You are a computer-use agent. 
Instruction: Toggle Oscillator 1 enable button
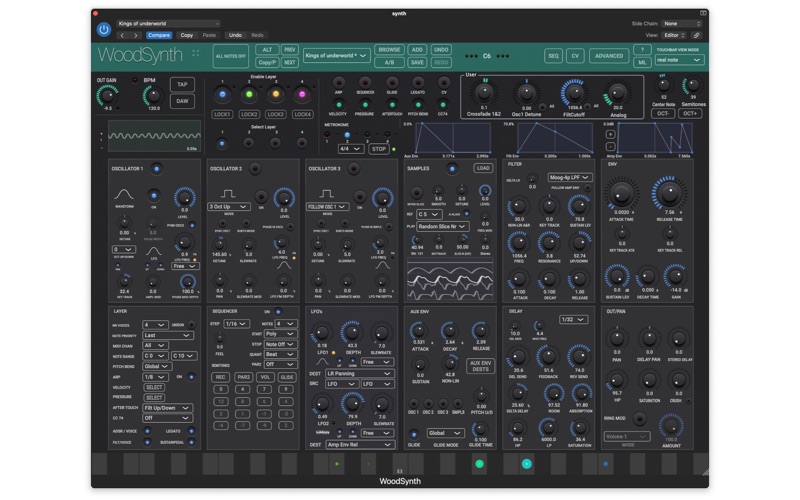pos(157,168)
